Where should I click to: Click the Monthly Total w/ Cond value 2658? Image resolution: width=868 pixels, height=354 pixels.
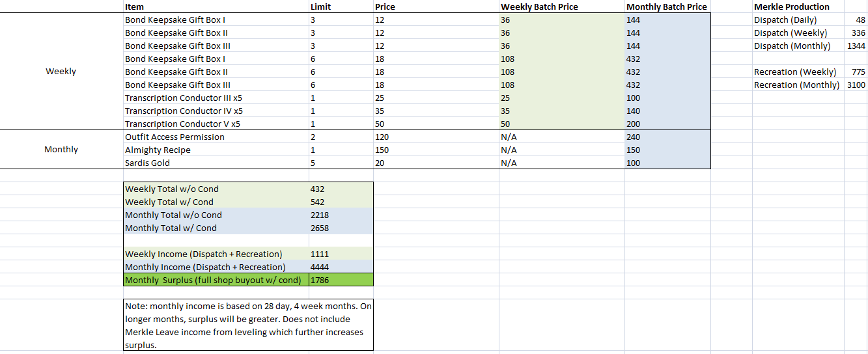coord(341,228)
